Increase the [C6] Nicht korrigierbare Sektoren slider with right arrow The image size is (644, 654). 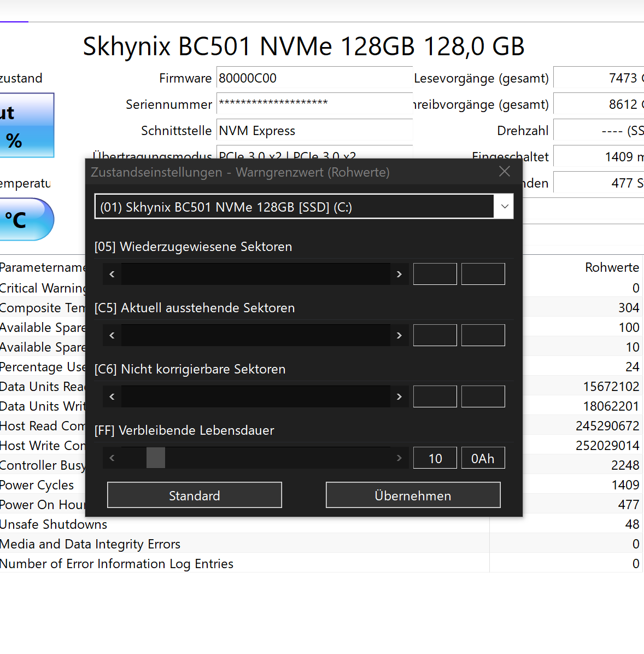pos(399,396)
